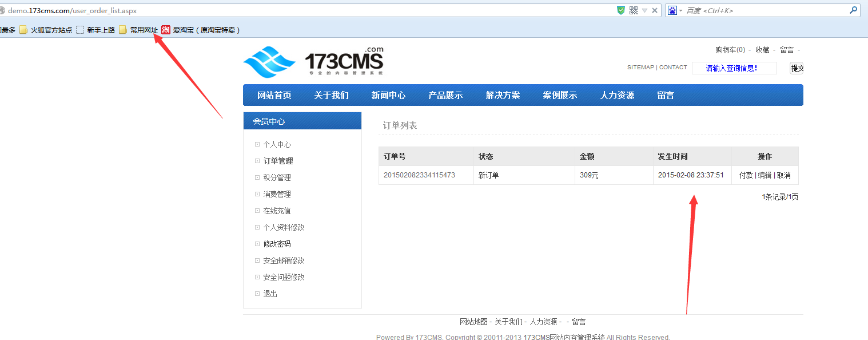Open the 购物车(0) shopping cart link
Viewport: 868px width, 340px height.
pyautogui.click(x=730, y=50)
